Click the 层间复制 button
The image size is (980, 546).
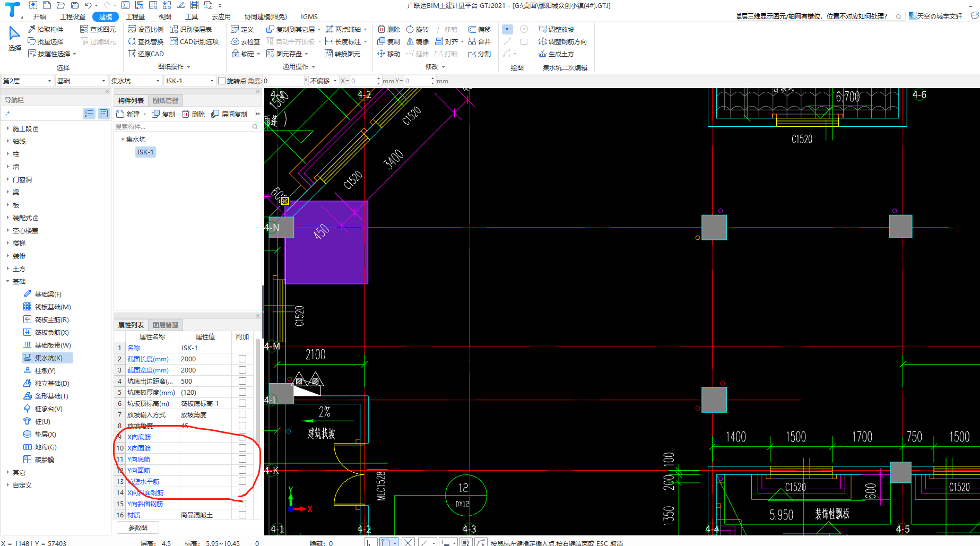tap(229, 114)
